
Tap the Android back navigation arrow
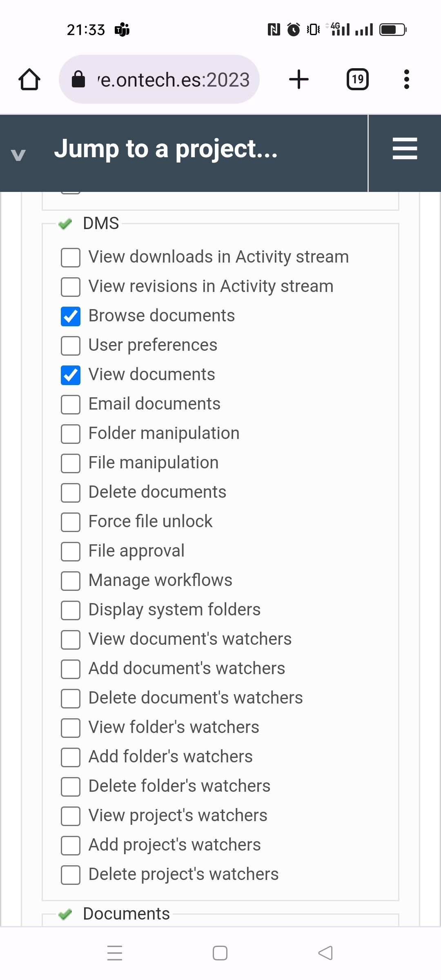[325, 953]
